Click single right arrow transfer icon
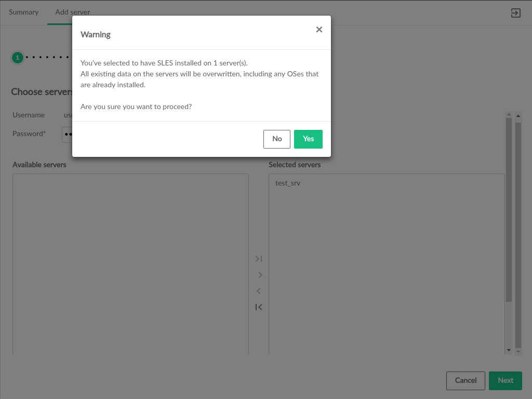This screenshot has width=532, height=399. 260,275
